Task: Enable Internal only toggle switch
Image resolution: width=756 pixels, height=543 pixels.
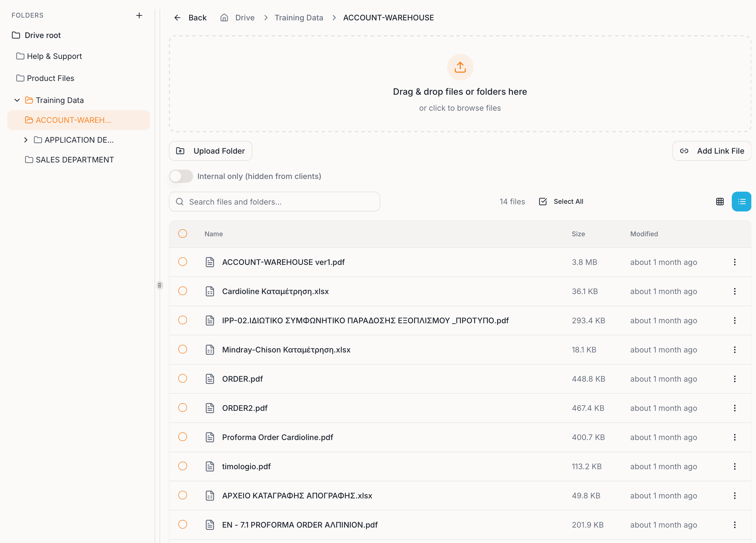Action: coord(181,176)
